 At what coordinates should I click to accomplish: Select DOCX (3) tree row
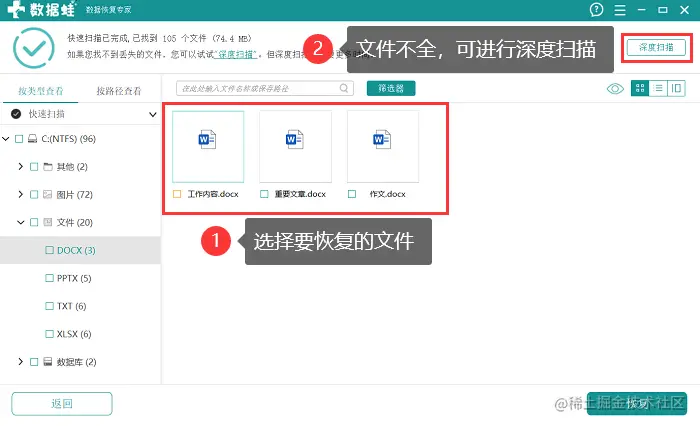pyautogui.click(x=80, y=250)
